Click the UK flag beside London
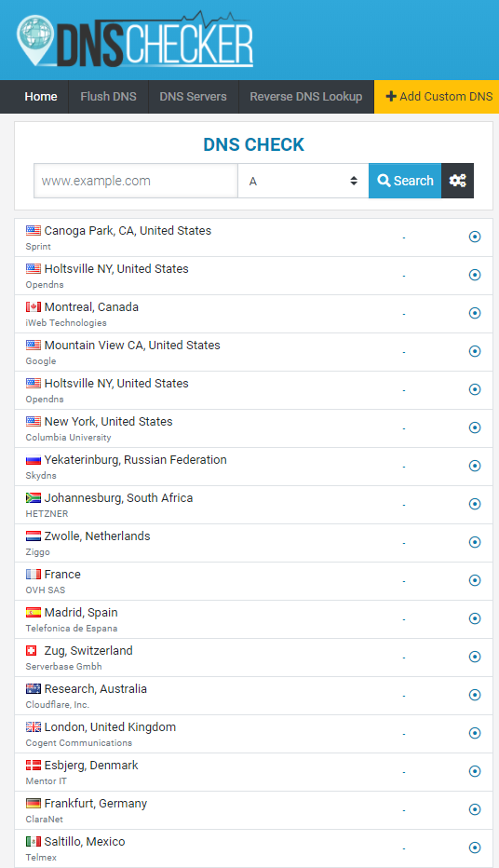 pyautogui.click(x=34, y=726)
